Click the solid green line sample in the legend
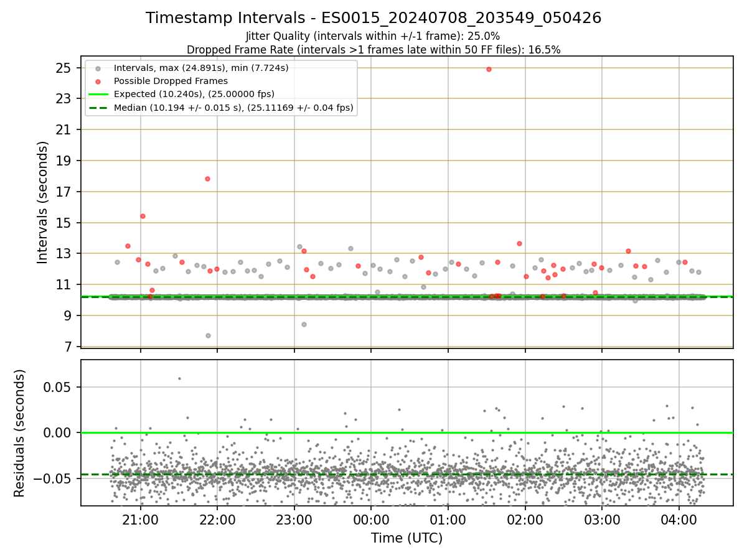Image resolution: width=747 pixels, height=560 pixels. (98, 95)
